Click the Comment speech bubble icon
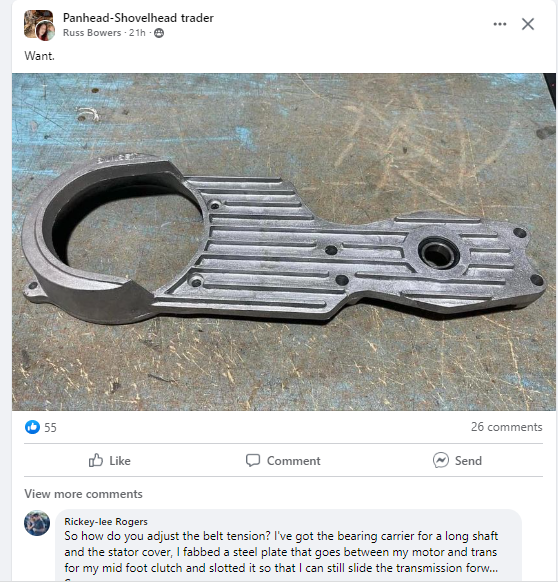 click(x=253, y=460)
